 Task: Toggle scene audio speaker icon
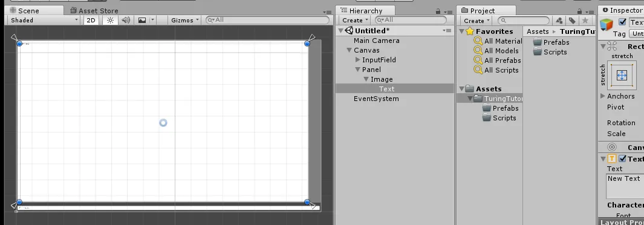point(126,20)
